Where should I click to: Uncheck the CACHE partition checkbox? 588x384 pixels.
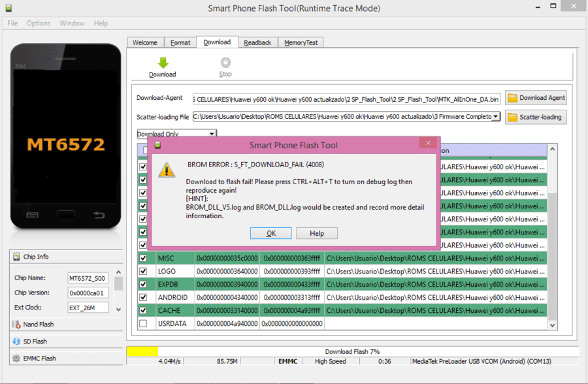(x=143, y=310)
